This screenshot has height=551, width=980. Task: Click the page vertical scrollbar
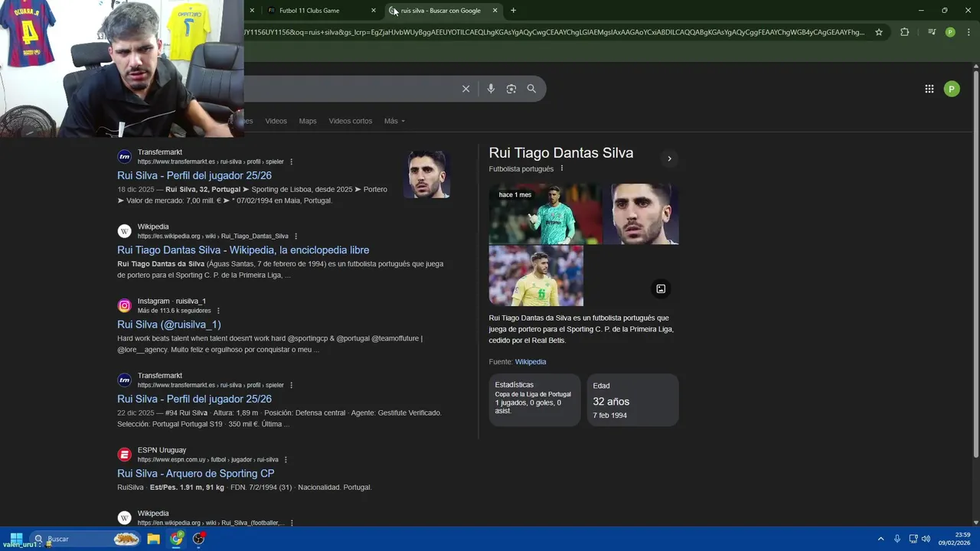[x=975, y=264]
